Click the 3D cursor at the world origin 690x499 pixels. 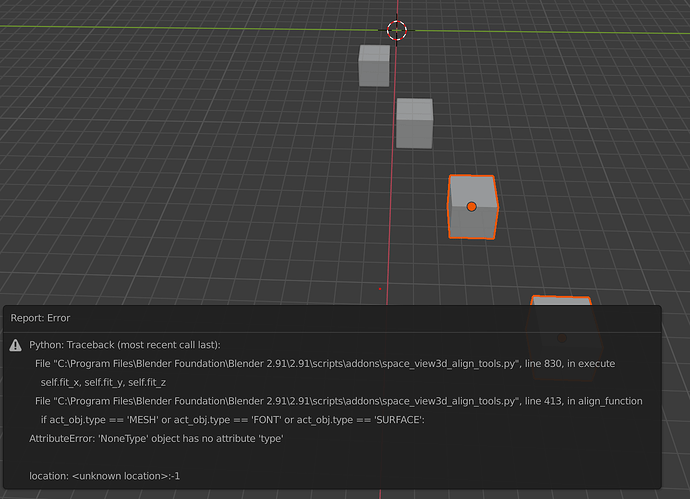point(397,30)
